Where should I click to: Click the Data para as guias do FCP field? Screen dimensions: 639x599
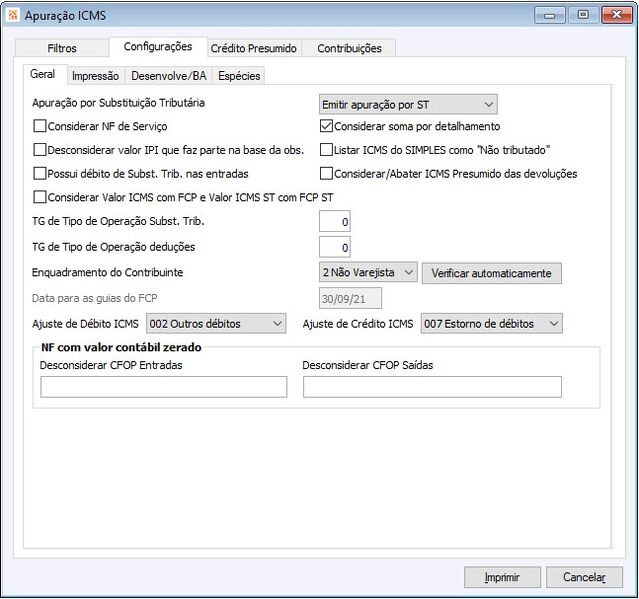350,299
